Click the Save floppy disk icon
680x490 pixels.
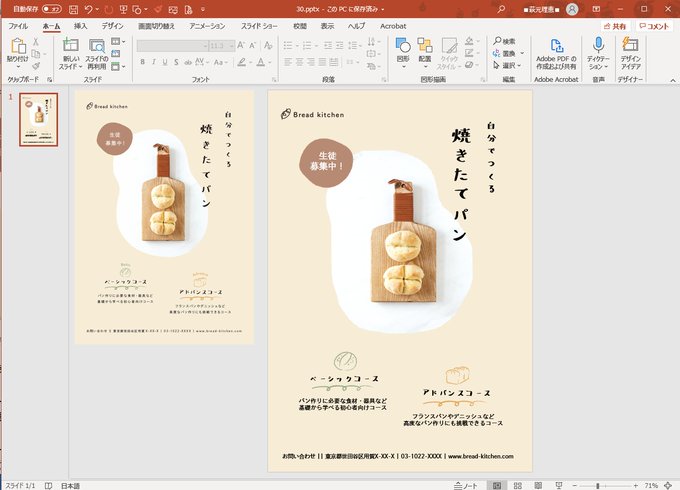click(x=74, y=9)
